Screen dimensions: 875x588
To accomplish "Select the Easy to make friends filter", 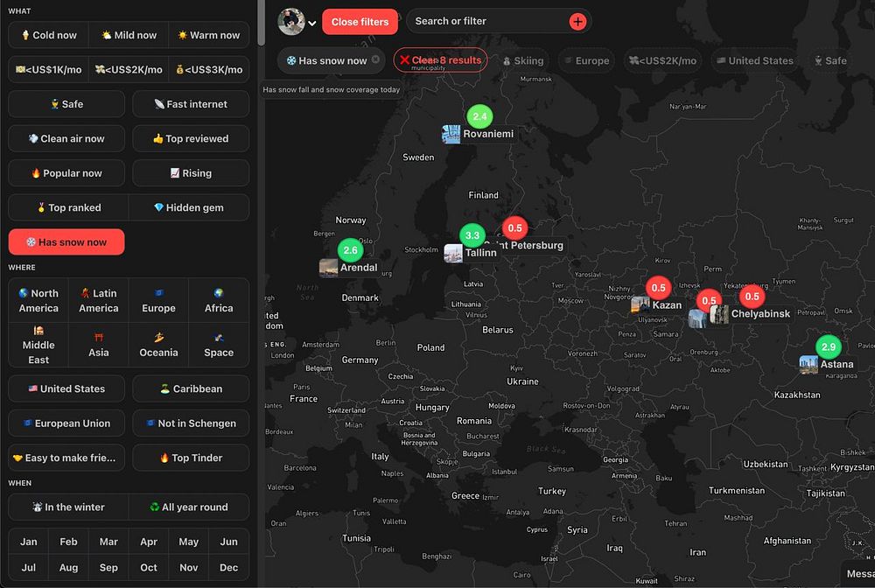I will point(66,458).
